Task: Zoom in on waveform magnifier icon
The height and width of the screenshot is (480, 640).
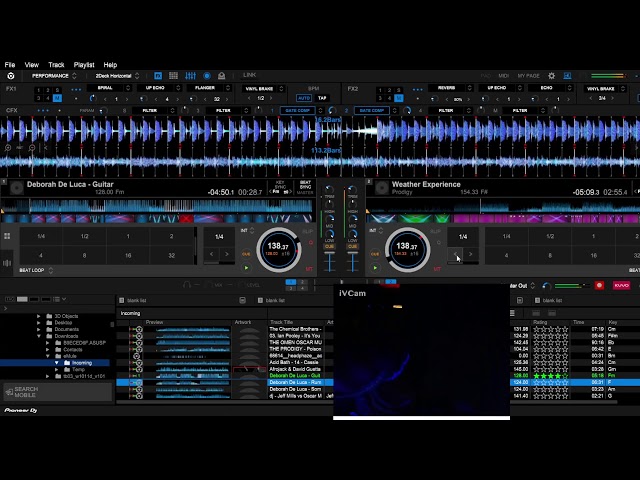Action: pos(8,148)
